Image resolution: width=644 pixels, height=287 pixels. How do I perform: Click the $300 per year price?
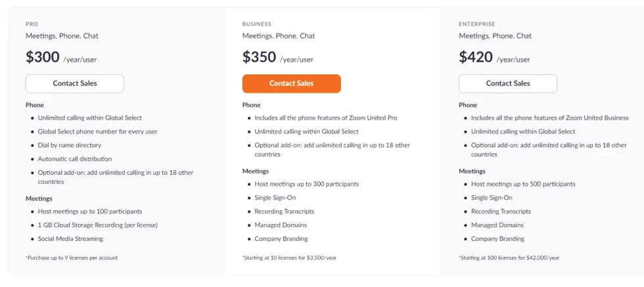click(43, 57)
